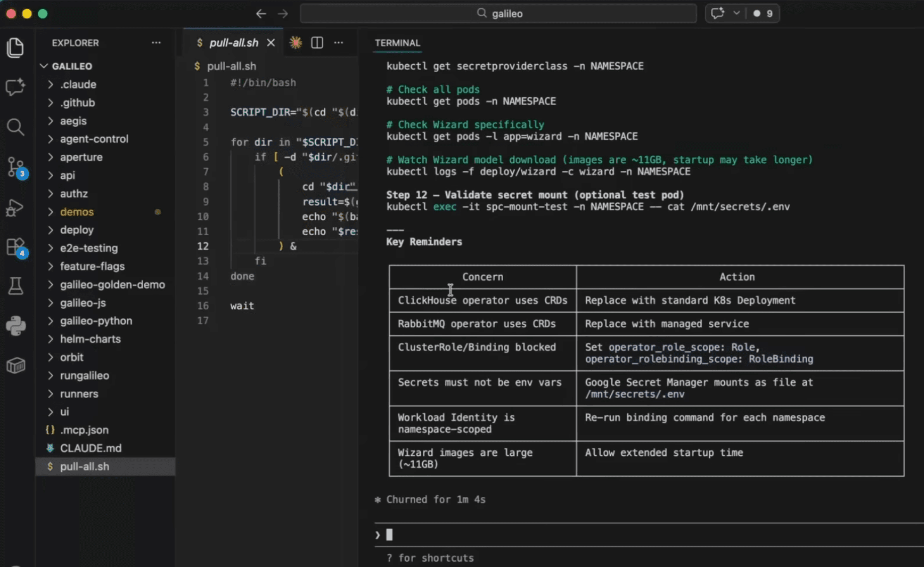Select the galileo-js folder

[105, 303]
